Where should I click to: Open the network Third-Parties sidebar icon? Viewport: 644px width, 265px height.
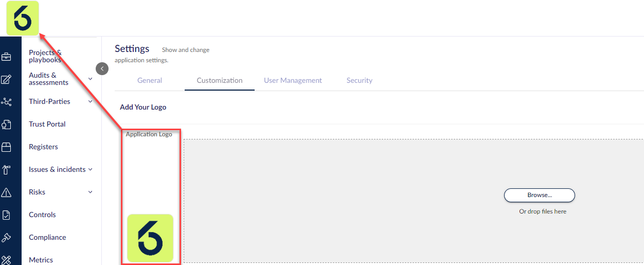tap(6, 102)
